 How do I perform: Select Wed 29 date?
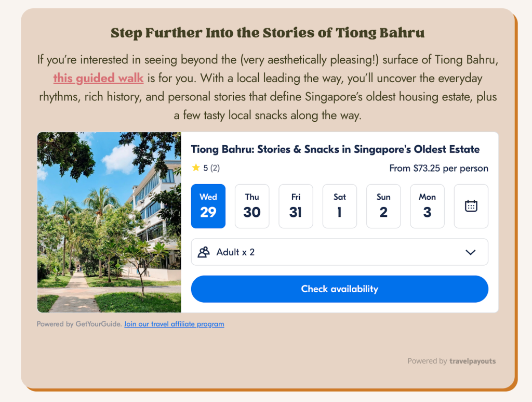click(208, 206)
